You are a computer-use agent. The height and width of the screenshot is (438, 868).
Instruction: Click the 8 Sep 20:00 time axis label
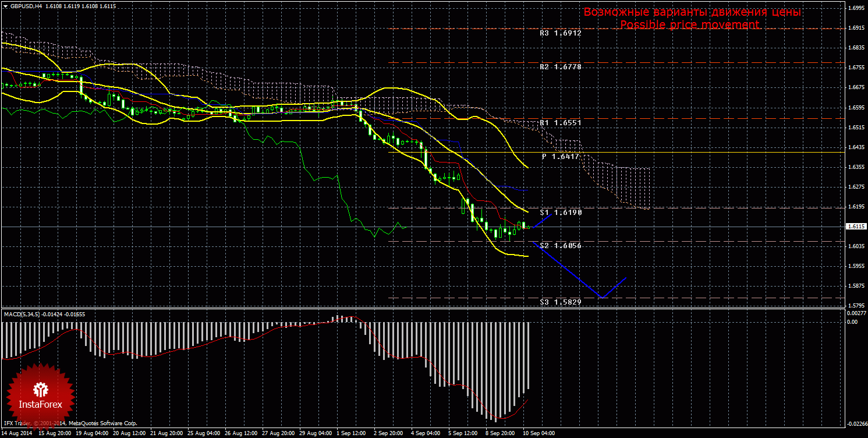501,433
